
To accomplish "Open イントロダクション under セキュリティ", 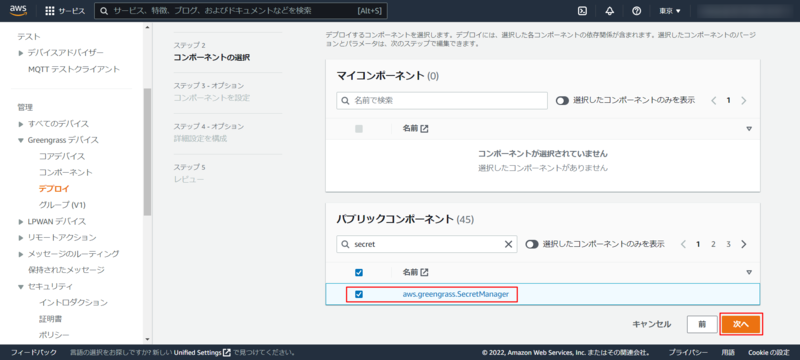I will point(73,303).
